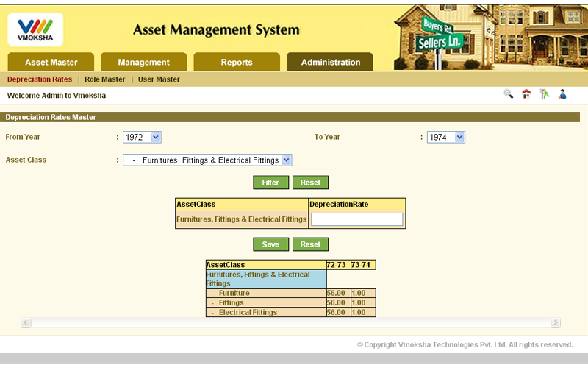Click the Filter button

pos(270,183)
